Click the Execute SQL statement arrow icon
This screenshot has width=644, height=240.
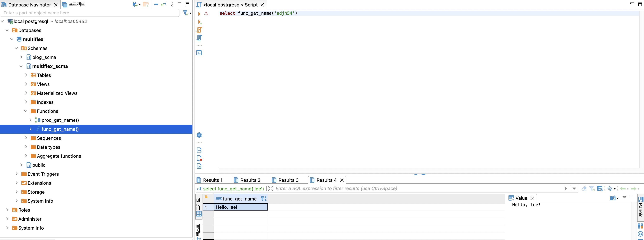[199, 13]
